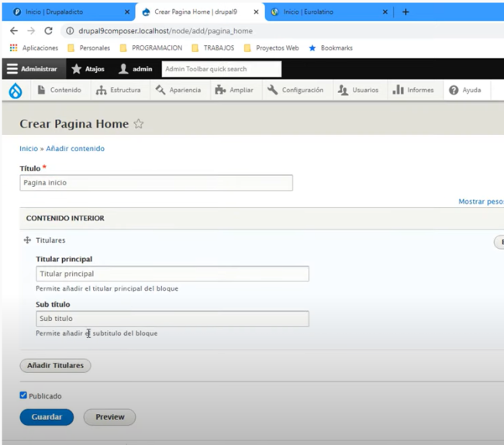Close the Inicio | Drupaladicto tab
The height and width of the screenshot is (445, 504).
pyautogui.click(x=127, y=12)
